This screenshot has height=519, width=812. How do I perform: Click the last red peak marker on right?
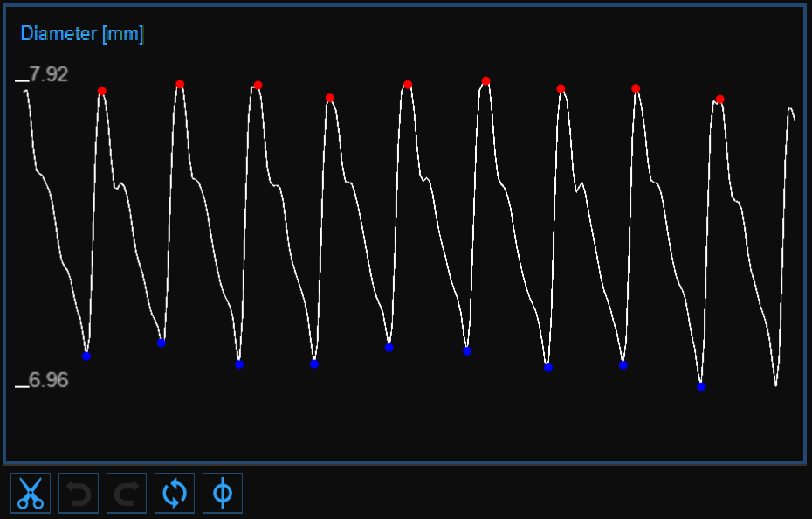pos(720,100)
